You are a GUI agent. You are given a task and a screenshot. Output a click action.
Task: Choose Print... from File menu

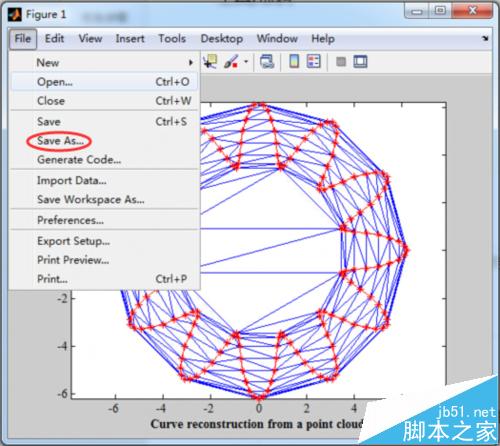(104, 279)
